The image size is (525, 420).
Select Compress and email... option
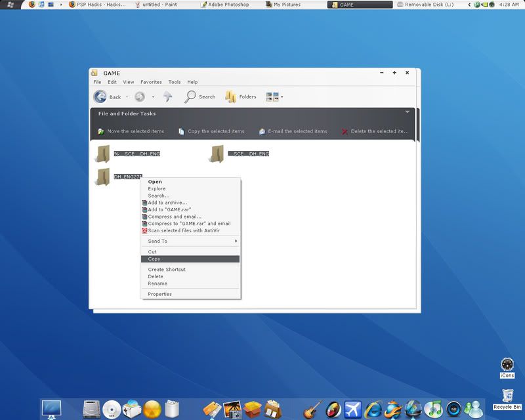pyautogui.click(x=190, y=217)
